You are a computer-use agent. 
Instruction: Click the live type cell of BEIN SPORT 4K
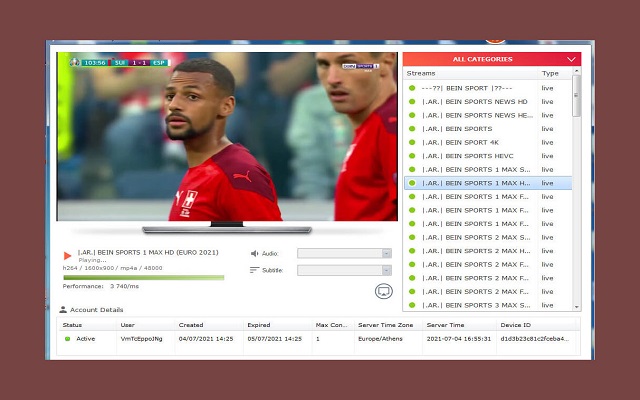tap(547, 142)
